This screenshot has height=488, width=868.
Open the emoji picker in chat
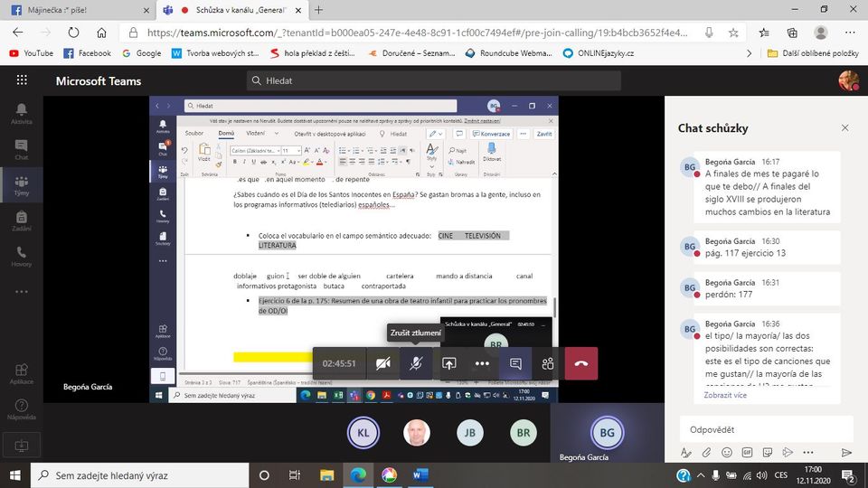coord(727,453)
